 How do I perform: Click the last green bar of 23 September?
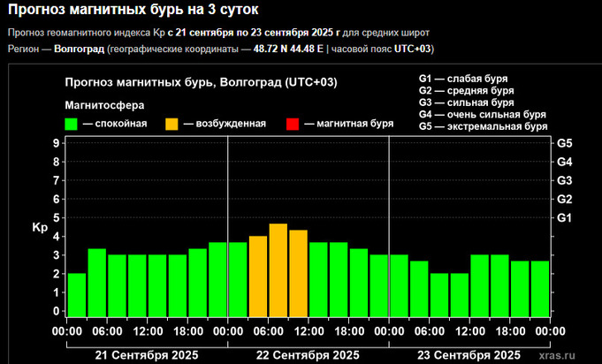click(539, 287)
